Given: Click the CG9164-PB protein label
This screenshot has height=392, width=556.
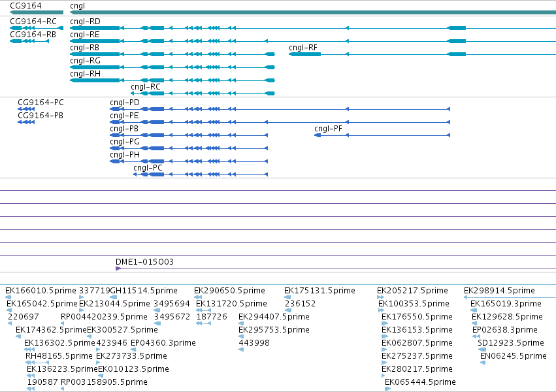Looking at the screenshot, I should click(41, 116).
